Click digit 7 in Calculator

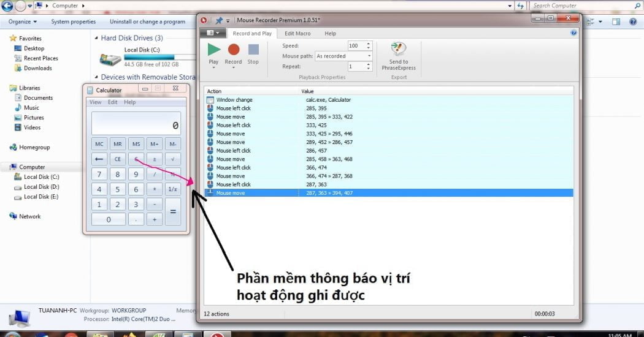(99, 175)
